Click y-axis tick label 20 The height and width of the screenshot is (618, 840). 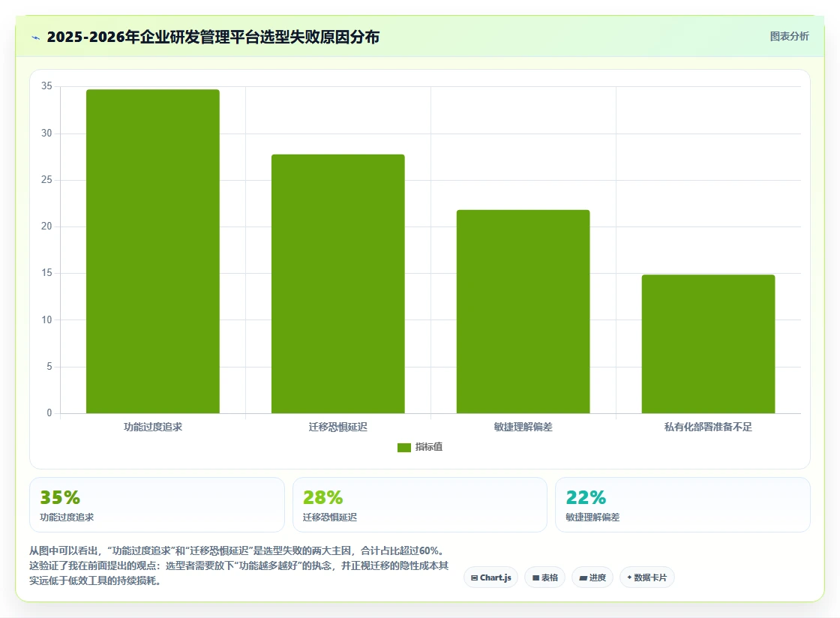pyautogui.click(x=46, y=226)
